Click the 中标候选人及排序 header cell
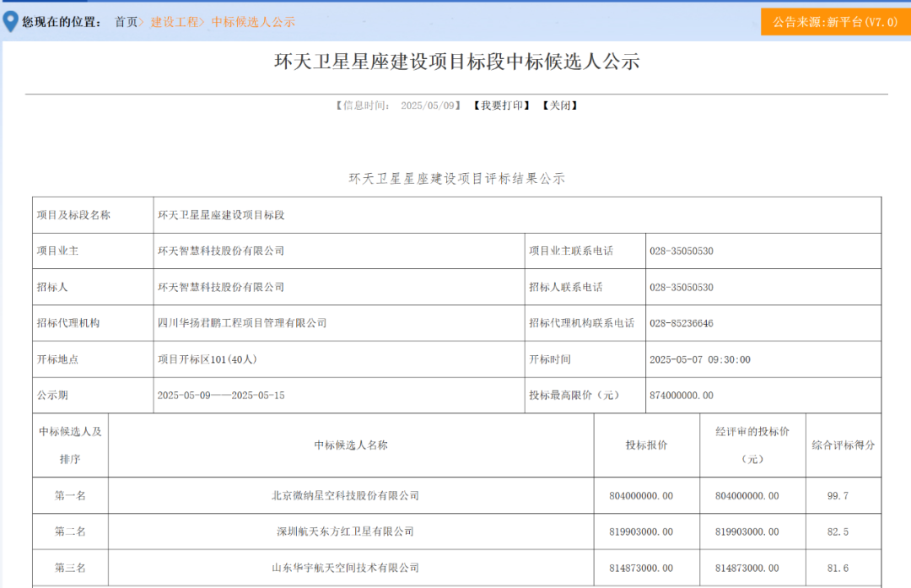The height and width of the screenshot is (588, 911). 70,445
